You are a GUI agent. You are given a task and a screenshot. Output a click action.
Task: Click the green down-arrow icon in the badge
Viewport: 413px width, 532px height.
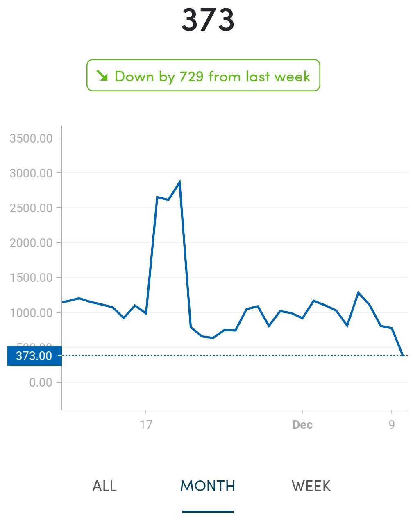(x=102, y=75)
